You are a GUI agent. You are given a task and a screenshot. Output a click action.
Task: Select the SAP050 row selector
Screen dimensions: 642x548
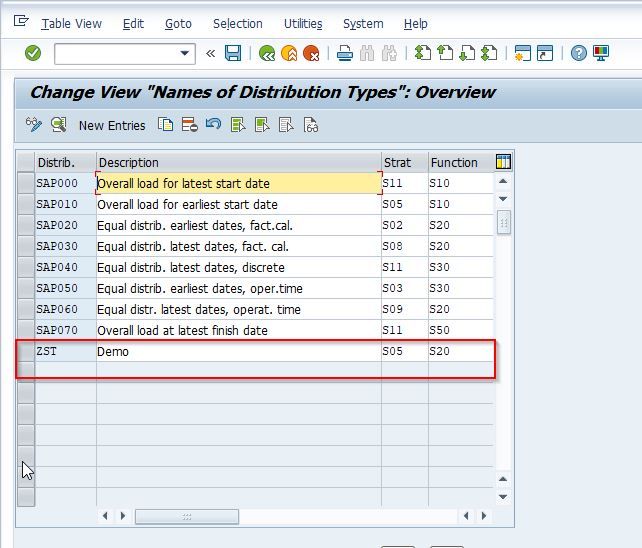click(x=26, y=288)
